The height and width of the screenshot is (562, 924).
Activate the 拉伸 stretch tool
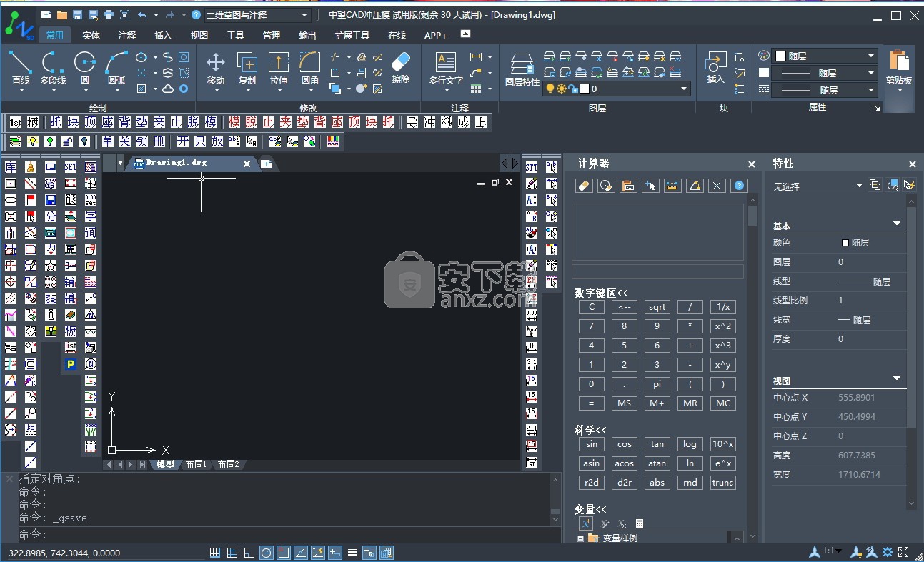(279, 69)
